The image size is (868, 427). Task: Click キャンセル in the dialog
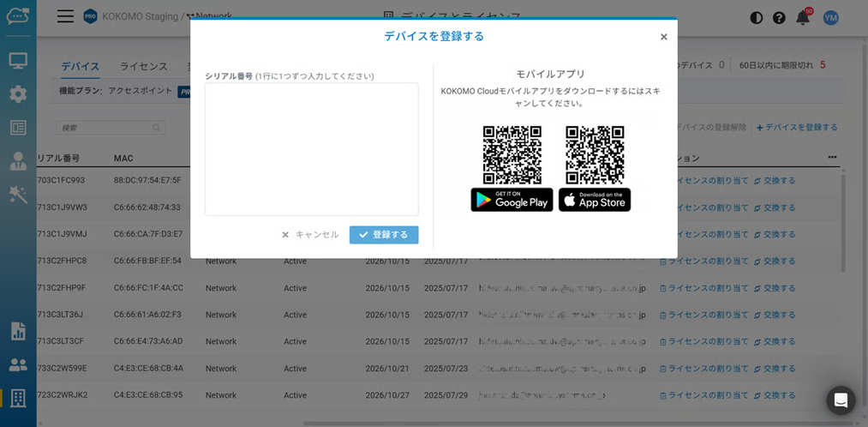(x=310, y=235)
